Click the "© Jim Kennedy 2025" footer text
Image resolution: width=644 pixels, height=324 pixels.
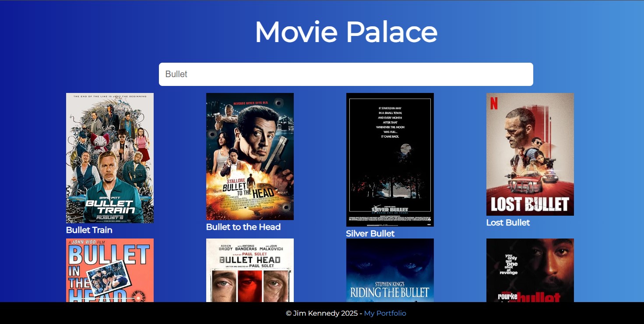(x=321, y=313)
